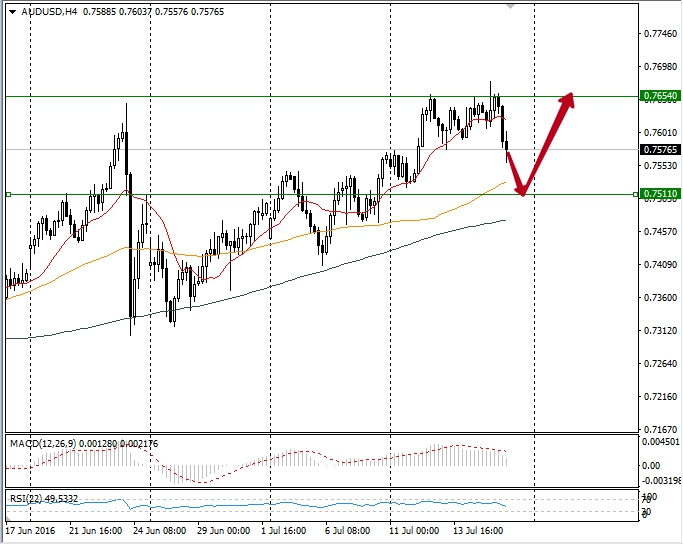Click the 0.00 MACD scale value
The image size is (683, 544).
pos(651,466)
